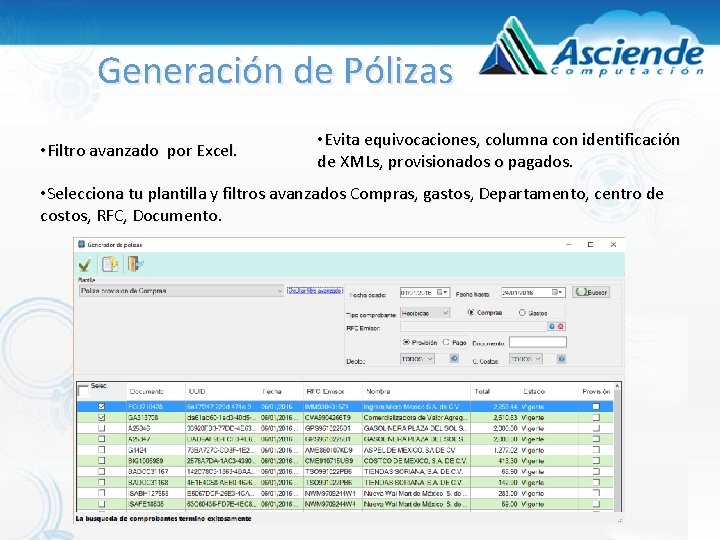Click inside the RFC Emisor field
This screenshot has width=720, height=540.
click(473, 326)
